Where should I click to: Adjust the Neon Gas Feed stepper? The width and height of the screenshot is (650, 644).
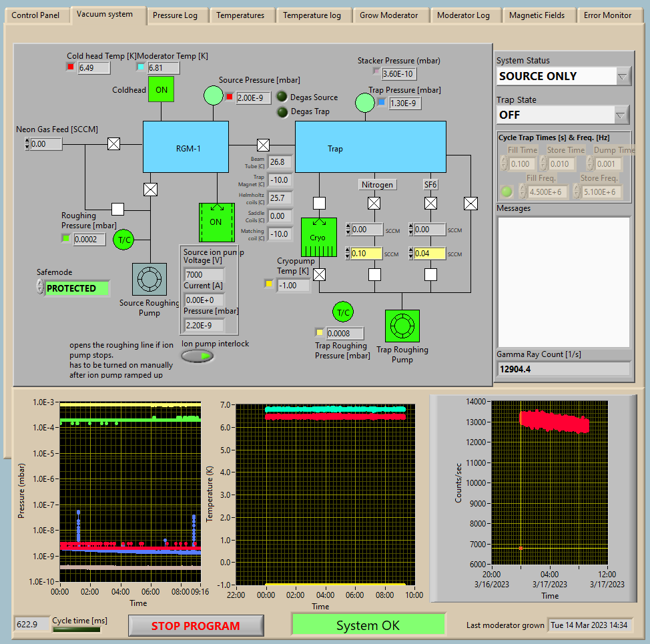tap(27, 144)
